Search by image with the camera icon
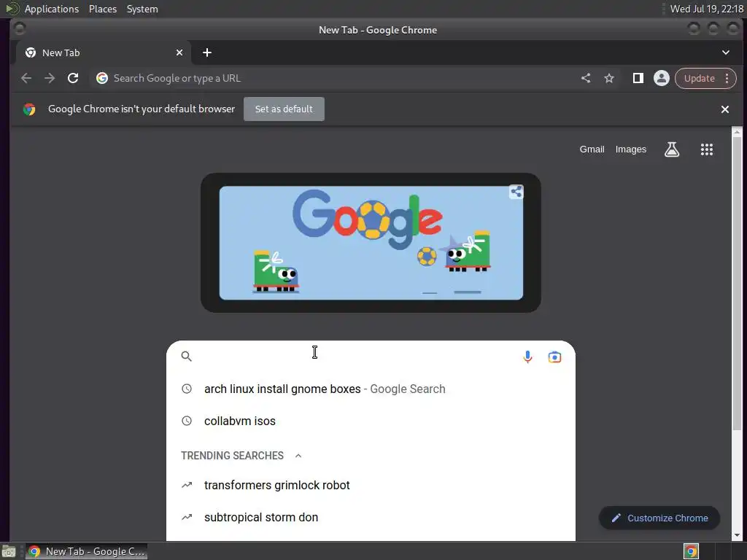747x560 pixels. coord(554,357)
